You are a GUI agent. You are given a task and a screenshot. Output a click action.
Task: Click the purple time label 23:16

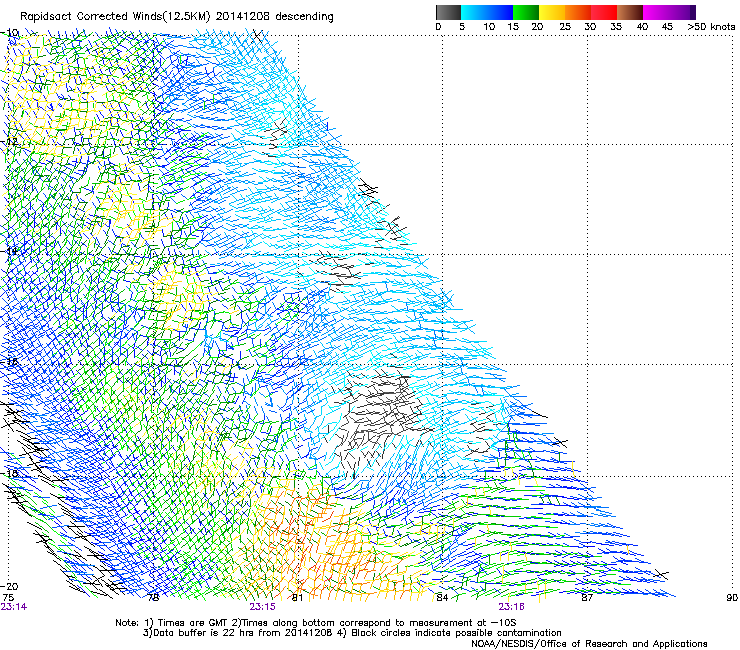(512, 607)
